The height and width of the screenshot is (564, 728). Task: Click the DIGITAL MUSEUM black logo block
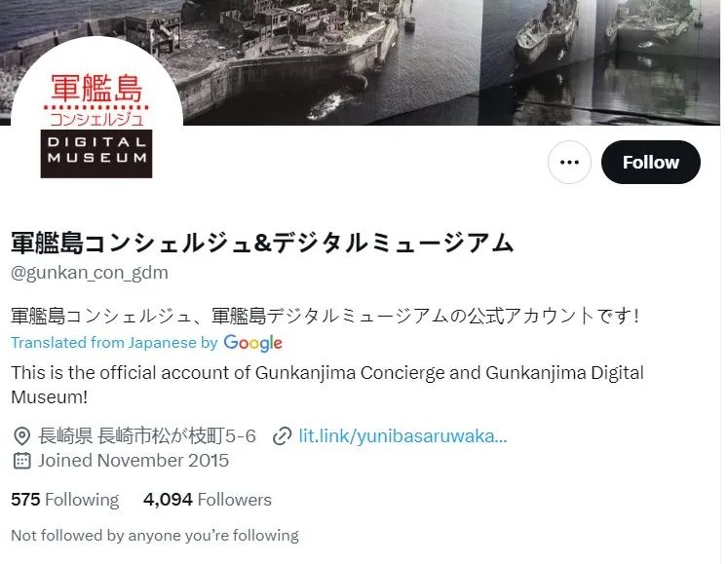96,154
